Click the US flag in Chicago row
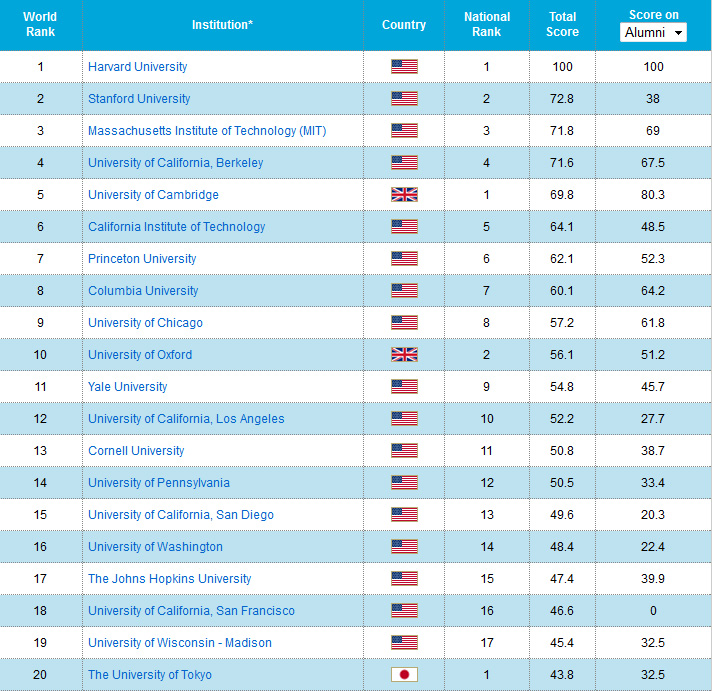The image size is (712, 691). coord(404,323)
